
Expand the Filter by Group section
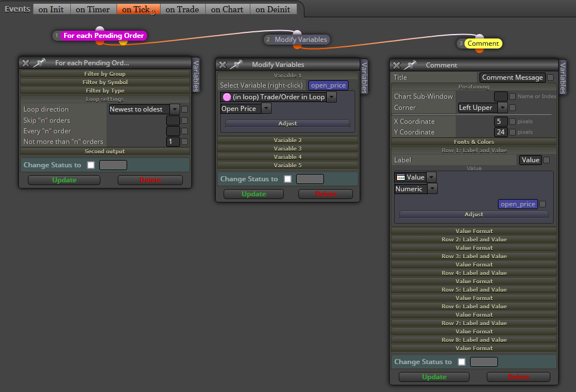pos(105,74)
